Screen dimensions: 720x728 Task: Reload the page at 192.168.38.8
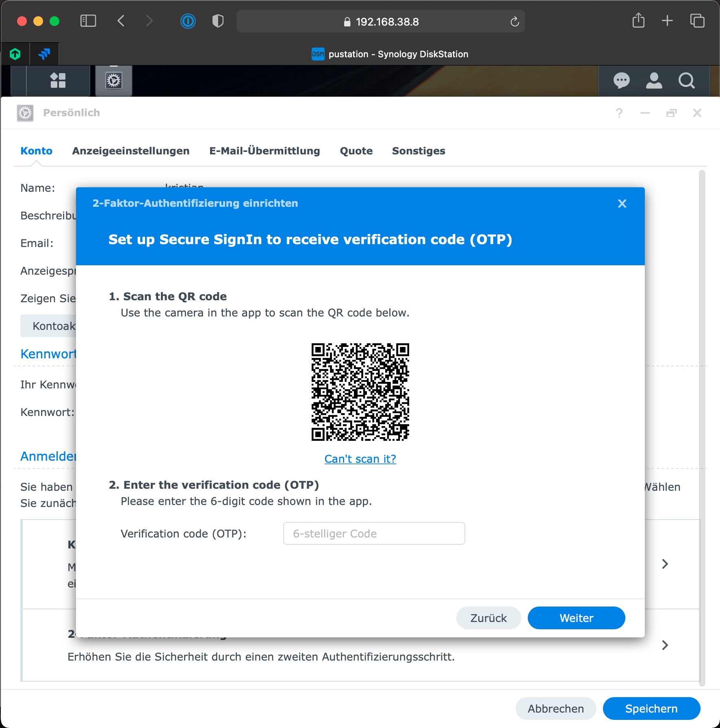(514, 22)
